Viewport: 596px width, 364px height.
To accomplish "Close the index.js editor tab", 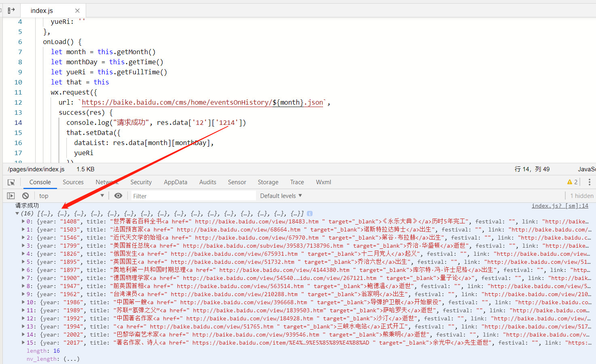I will pos(77,11).
